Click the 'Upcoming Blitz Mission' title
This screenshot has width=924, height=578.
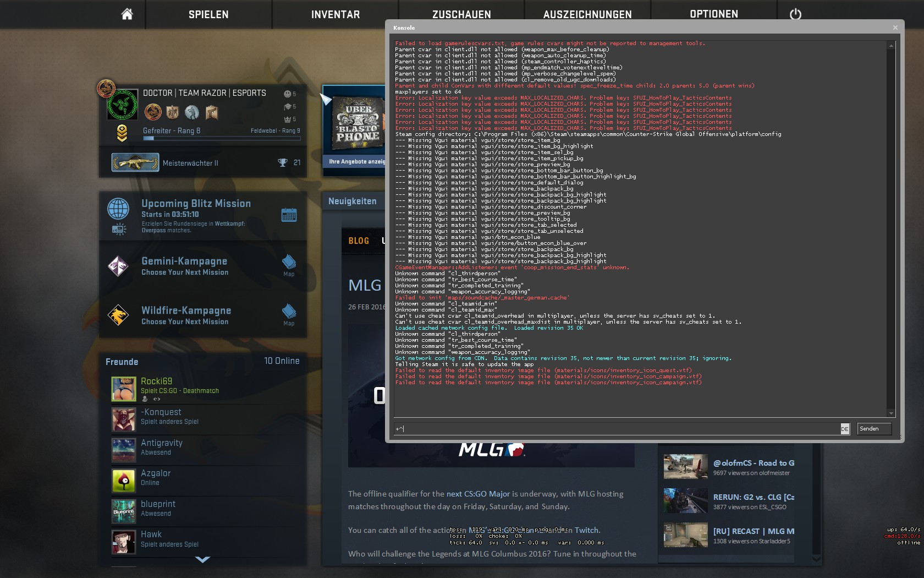point(196,204)
